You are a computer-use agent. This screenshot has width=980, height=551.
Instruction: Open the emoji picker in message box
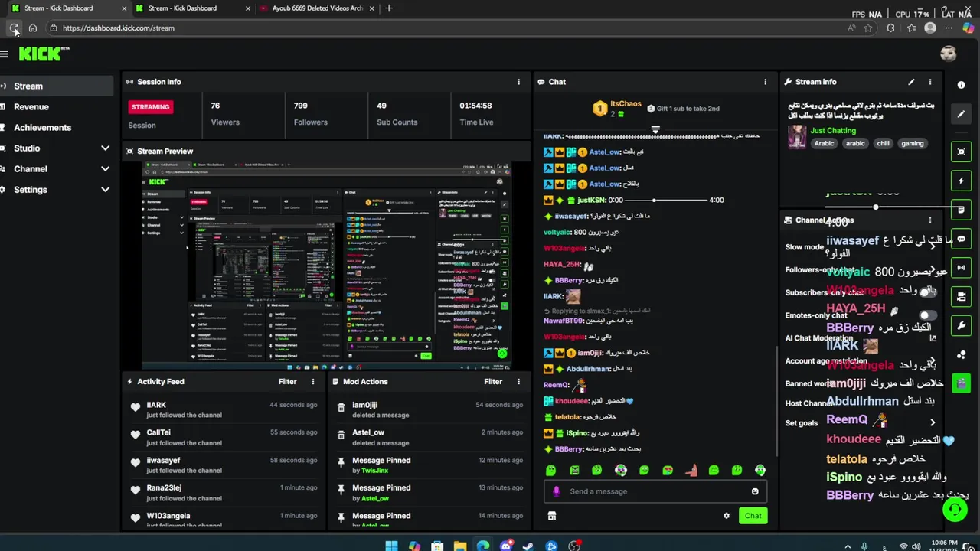pos(755,491)
